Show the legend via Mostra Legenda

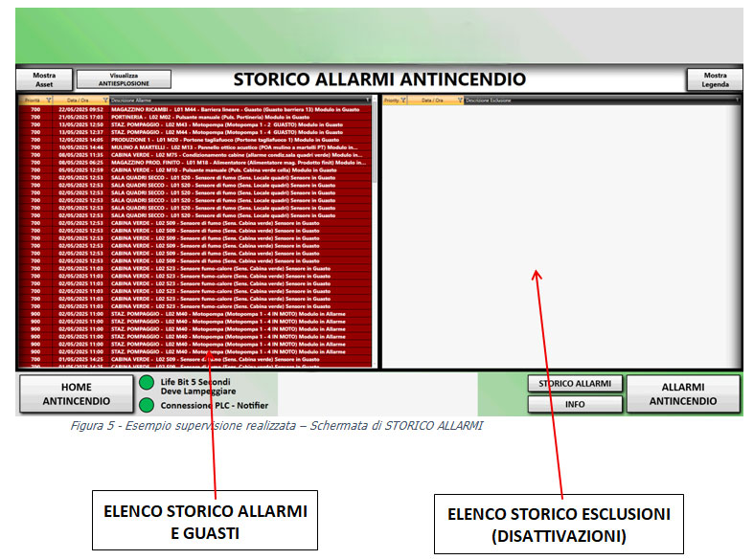(715, 79)
